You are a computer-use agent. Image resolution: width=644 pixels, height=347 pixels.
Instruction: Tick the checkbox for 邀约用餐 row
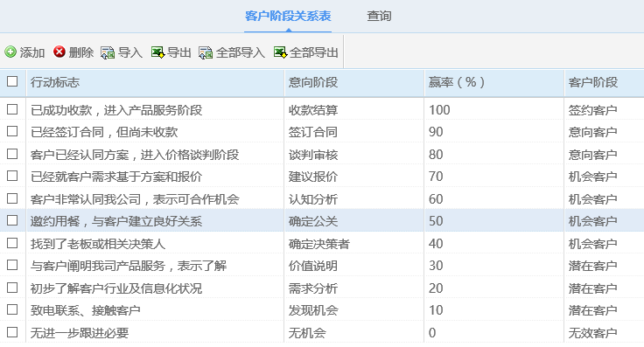(12, 220)
